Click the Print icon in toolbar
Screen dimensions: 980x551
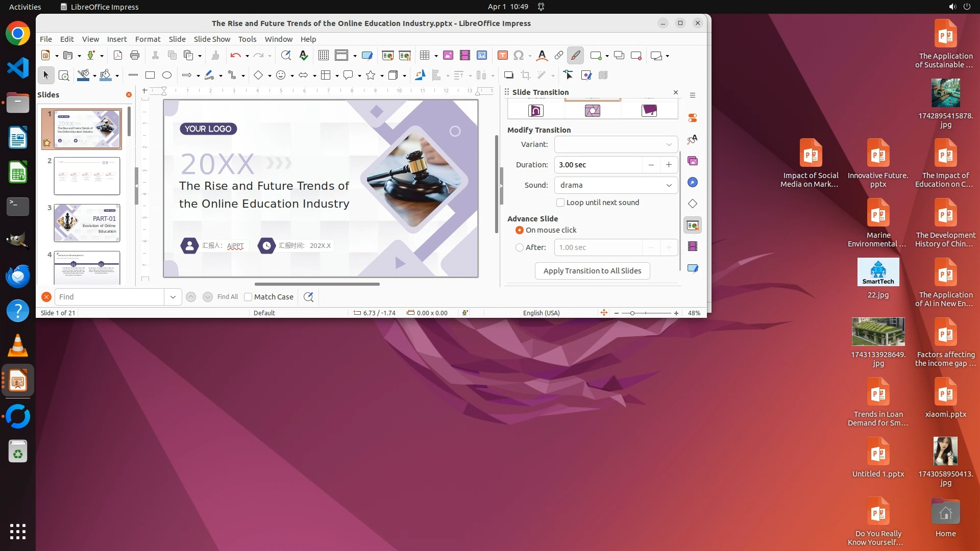pos(135,55)
